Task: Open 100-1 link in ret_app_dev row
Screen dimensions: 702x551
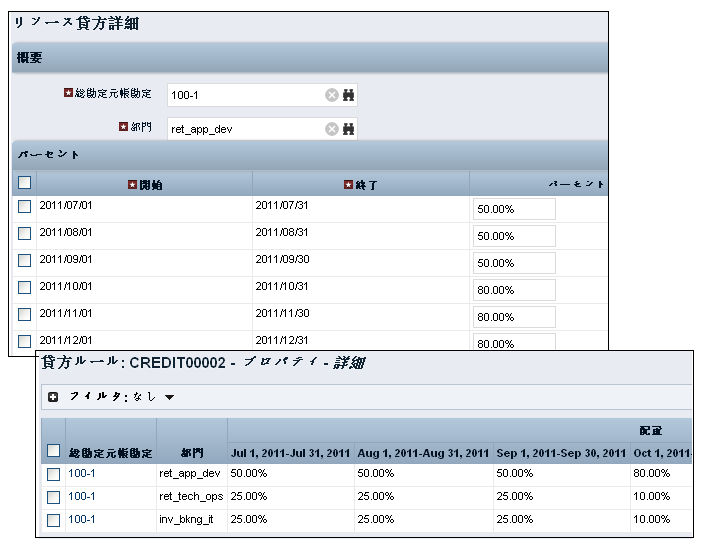Action: (x=81, y=473)
